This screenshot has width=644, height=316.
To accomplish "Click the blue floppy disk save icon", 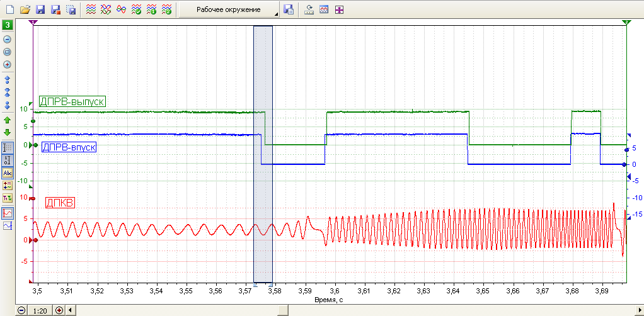I will (x=41, y=9).
